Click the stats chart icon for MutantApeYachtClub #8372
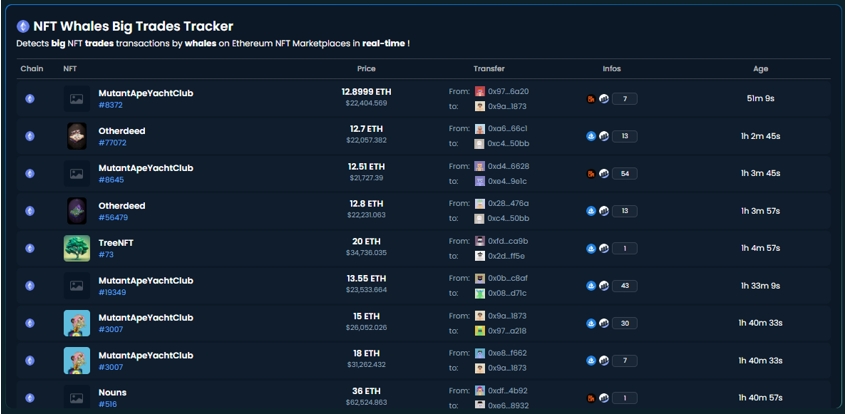 (x=604, y=99)
